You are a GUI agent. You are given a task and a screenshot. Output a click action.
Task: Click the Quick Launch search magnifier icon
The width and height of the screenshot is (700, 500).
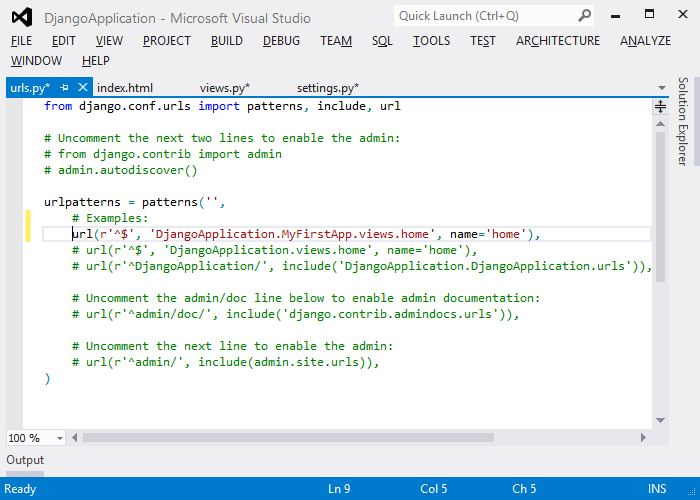tap(584, 16)
